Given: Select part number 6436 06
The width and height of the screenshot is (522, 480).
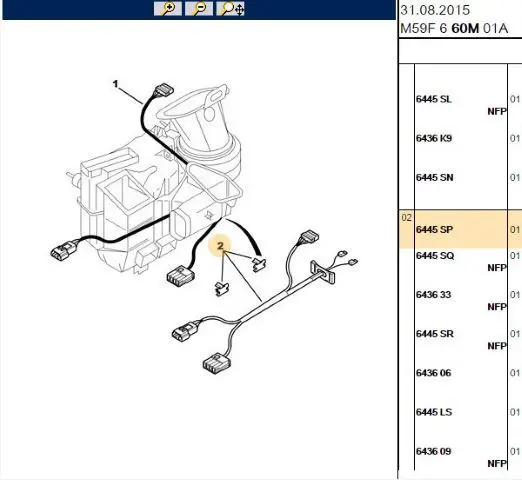Looking at the screenshot, I should click(433, 373).
